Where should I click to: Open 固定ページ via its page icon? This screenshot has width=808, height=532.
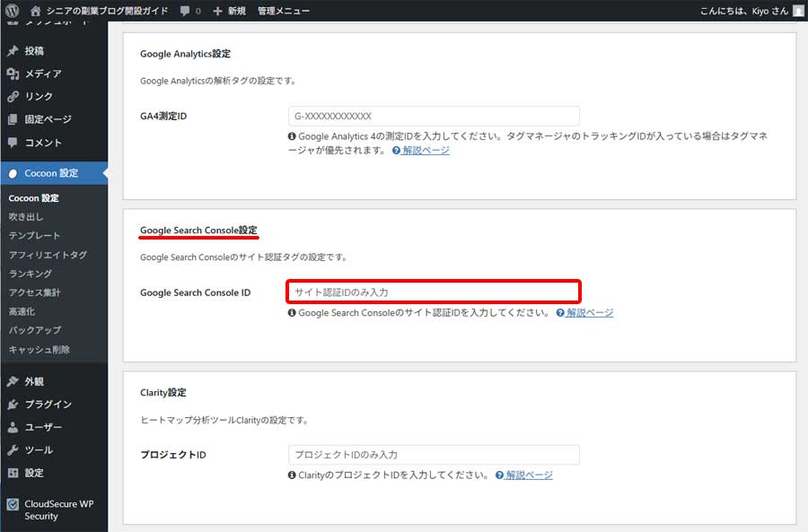(13, 118)
